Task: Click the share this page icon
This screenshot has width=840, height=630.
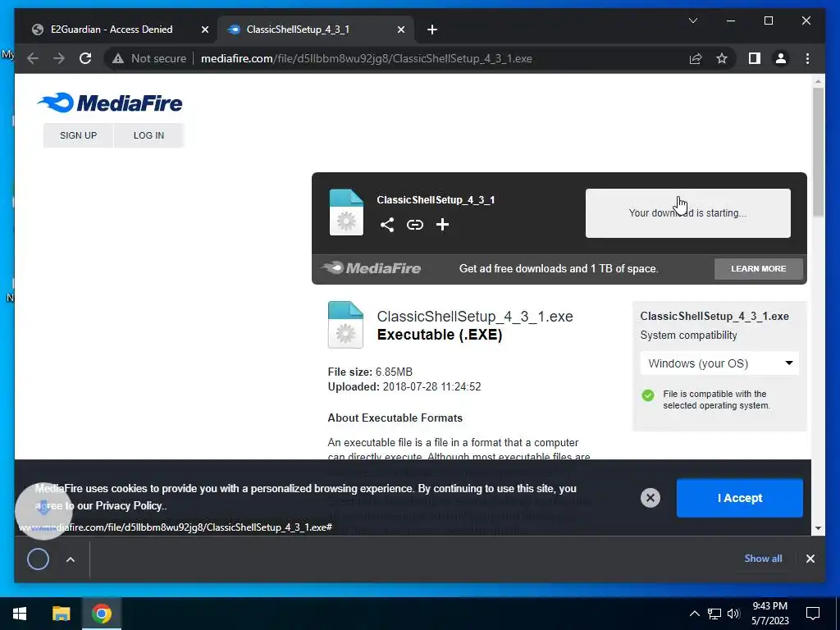Action: tap(696, 58)
